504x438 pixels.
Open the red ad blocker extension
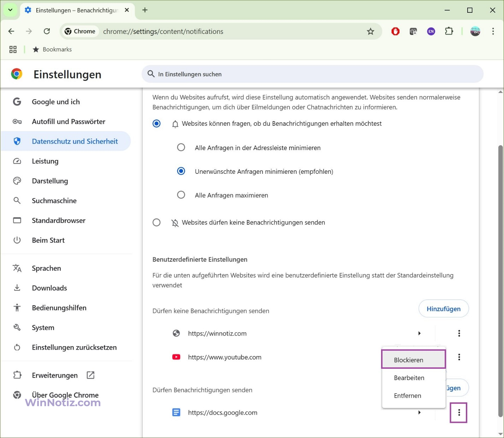click(396, 31)
